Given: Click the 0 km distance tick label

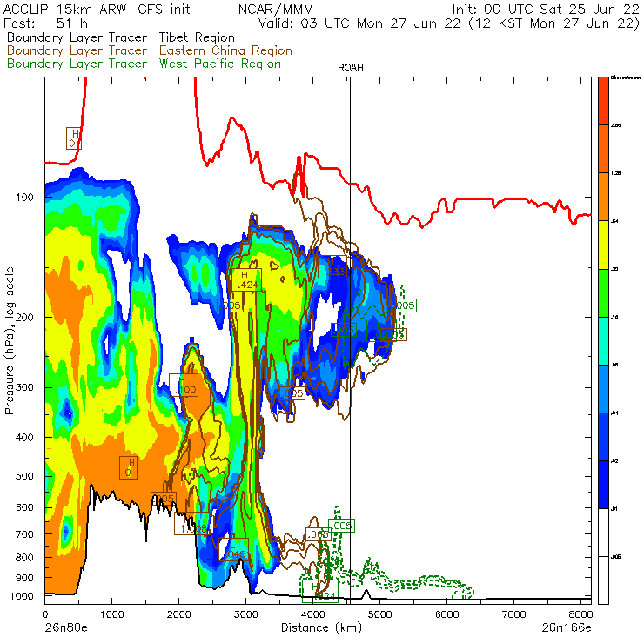Looking at the screenshot, I should point(45,614).
